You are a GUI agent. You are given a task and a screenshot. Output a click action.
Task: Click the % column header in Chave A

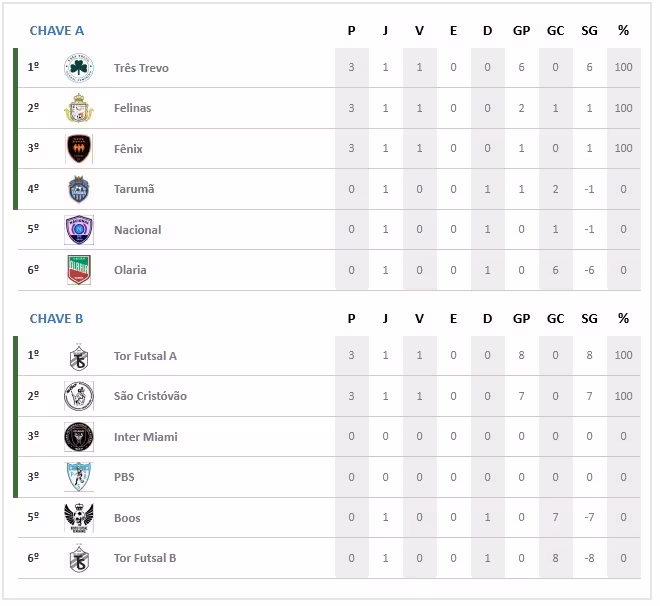click(x=623, y=31)
